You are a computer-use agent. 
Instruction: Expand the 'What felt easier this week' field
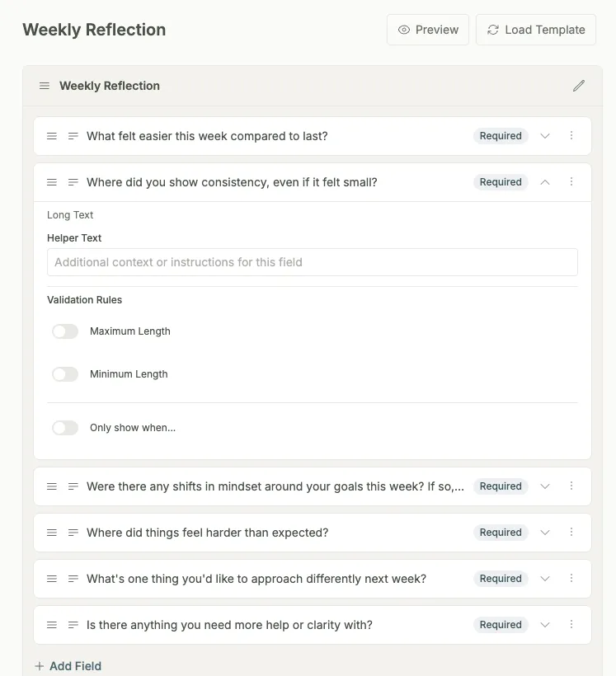(545, 136)
